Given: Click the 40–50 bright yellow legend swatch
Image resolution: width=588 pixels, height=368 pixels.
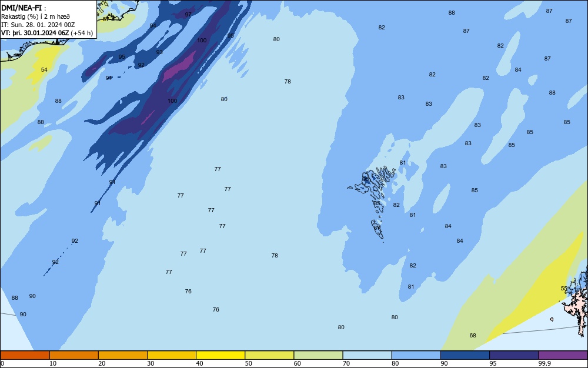Looking at the screenshot, I should pyautogui.click(x=220, y=355).
